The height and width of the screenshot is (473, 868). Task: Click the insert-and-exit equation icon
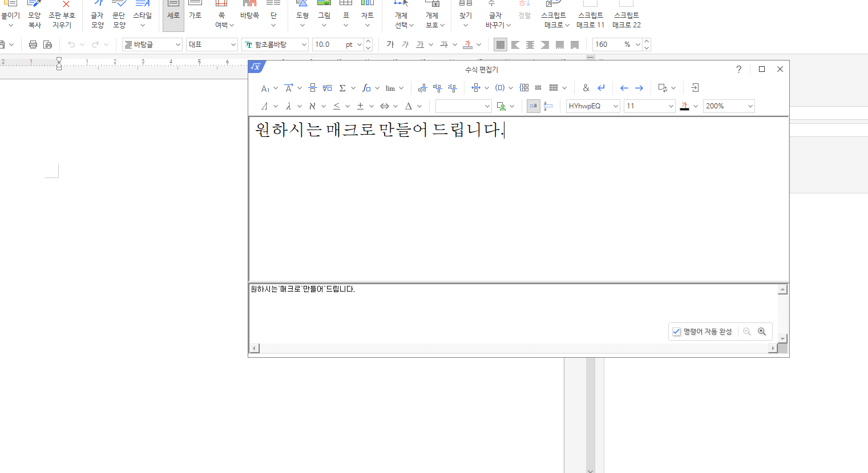695,88
